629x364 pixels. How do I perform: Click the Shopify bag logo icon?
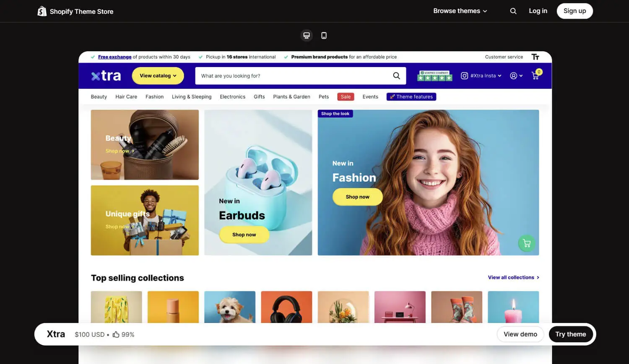pyautogui.click(x=42, y=11)
